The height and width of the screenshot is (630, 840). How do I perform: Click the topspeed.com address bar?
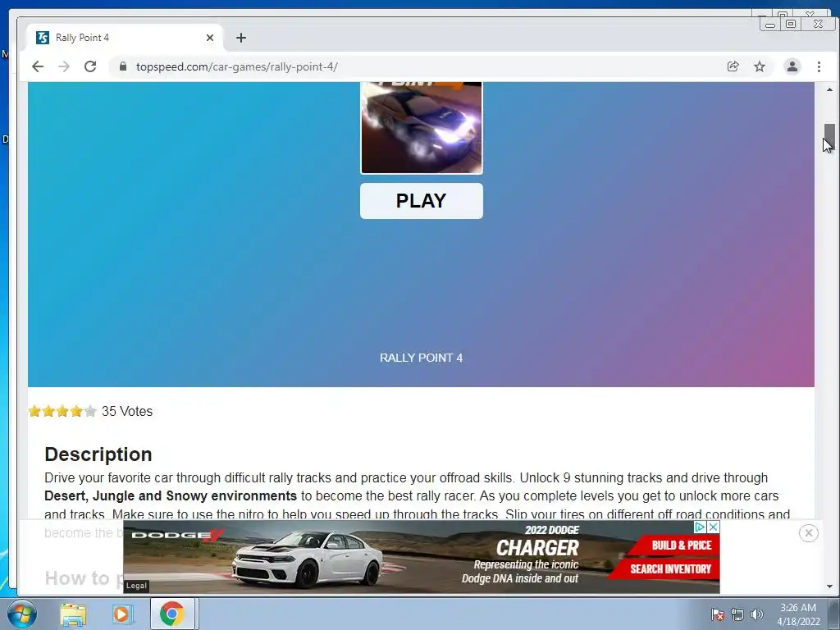(418, 66)
